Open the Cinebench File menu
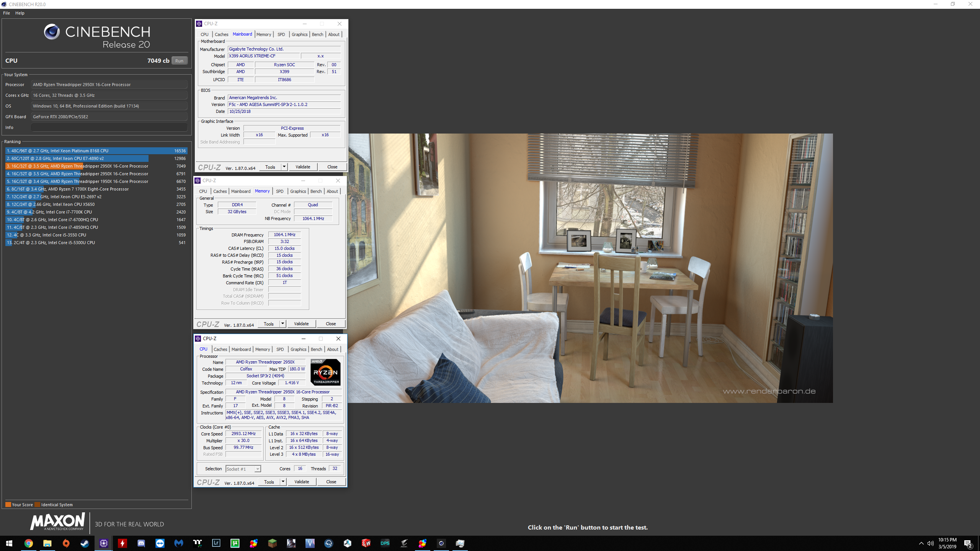This screenshot has height=551, width=980. [7, 13]
